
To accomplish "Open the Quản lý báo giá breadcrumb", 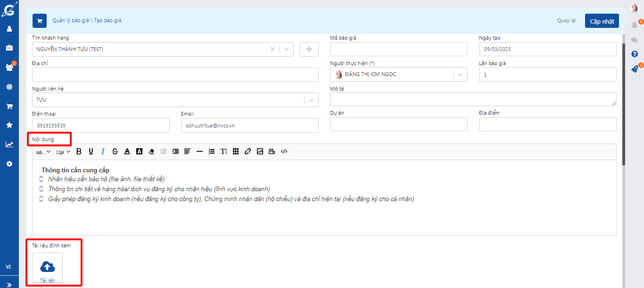I will click(x=71, y=21).
